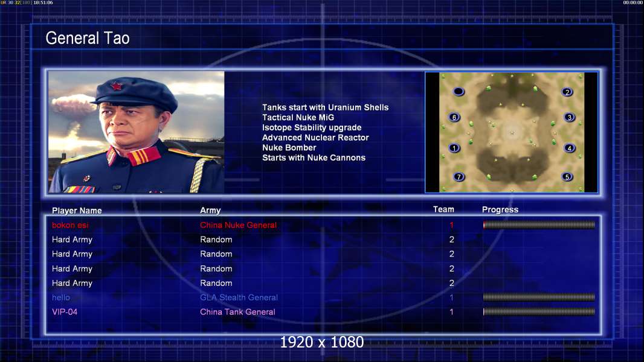Click the General Tao portrait image

pos(137,132)
